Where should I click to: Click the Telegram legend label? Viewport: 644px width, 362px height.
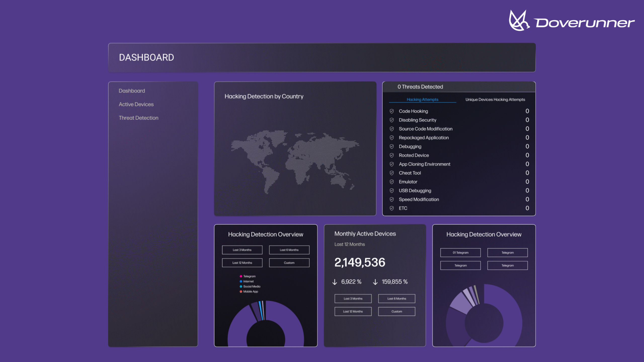click(249, 276)
